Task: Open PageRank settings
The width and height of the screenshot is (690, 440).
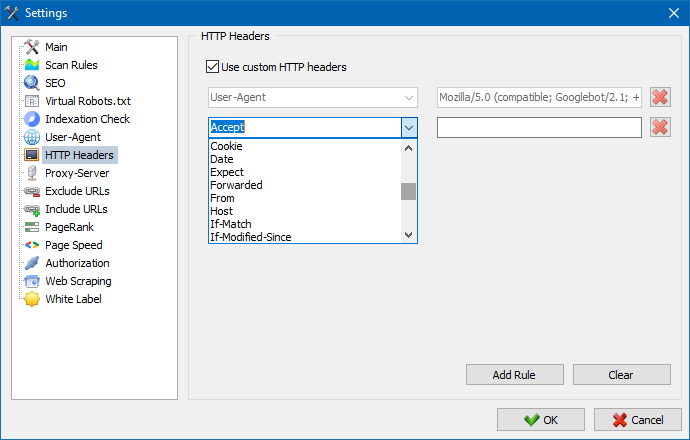Action: 69,227
